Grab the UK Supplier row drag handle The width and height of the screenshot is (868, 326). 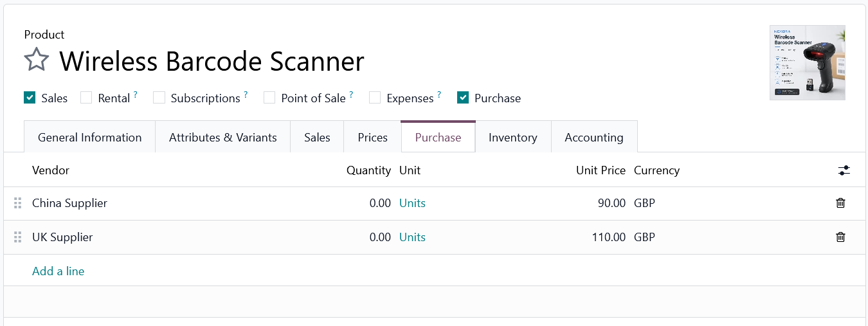point(18,237)
